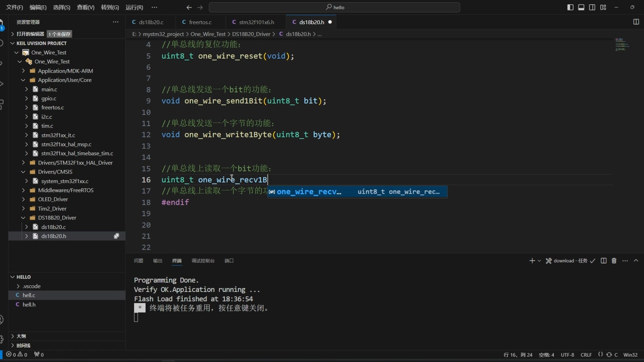Screen dimensions: 644x362
Task: Add a new terminal with plus icon
Action: point(532,261)
